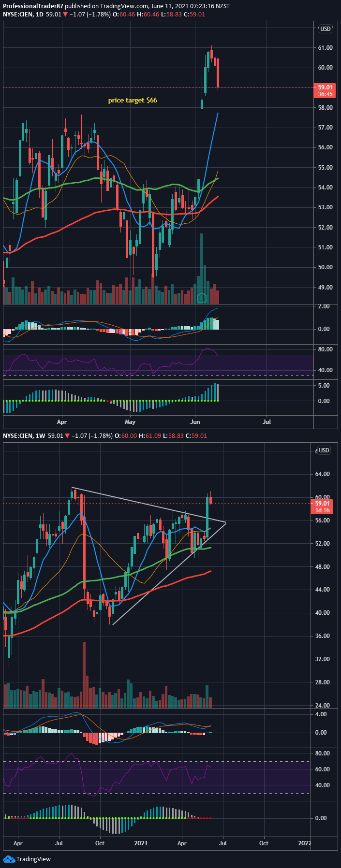Click the 2022 label on weekly time axis
The width and height of the screenshot is (341, 868).
click(x=305, y=843)
